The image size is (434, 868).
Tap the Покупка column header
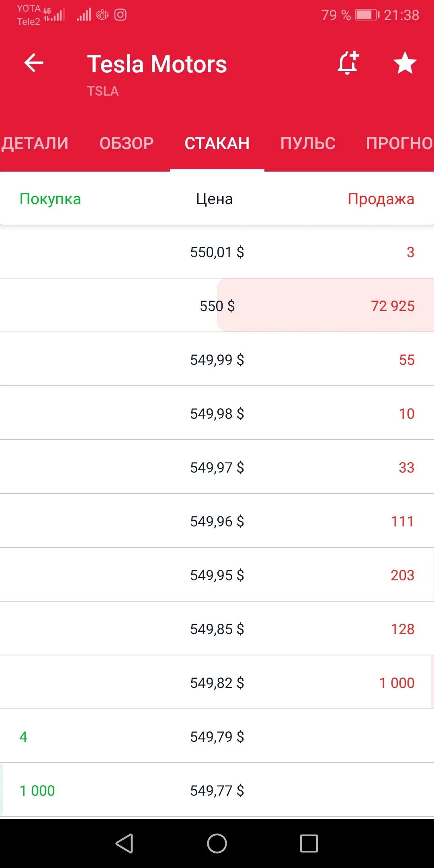click(50, 199)
